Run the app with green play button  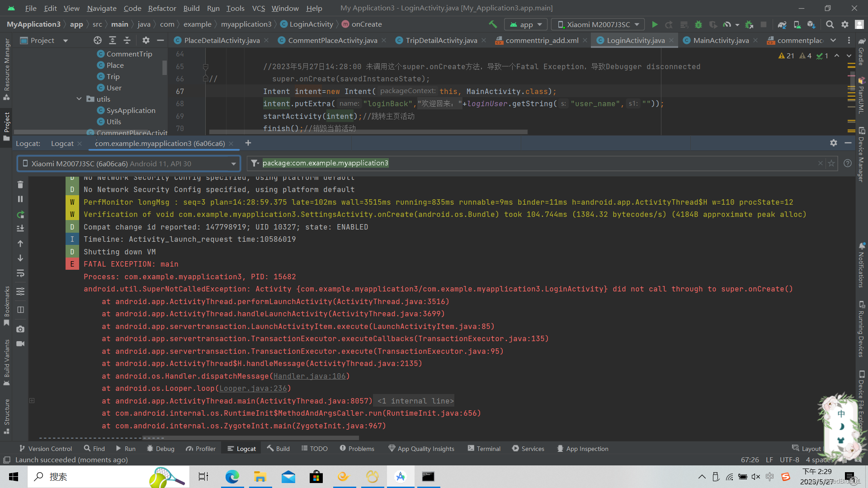[x=655, y=24]
